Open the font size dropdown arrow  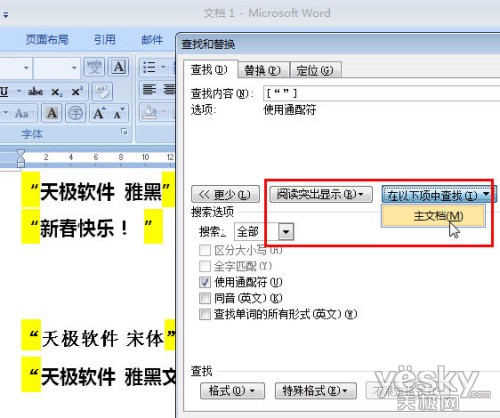coord(74,68)
